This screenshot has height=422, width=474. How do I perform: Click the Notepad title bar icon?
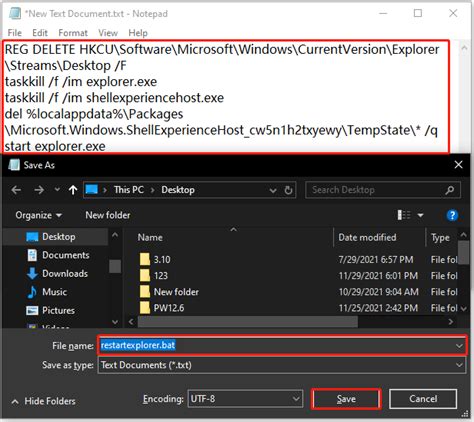pyautogui.click(x=15, y=13)
